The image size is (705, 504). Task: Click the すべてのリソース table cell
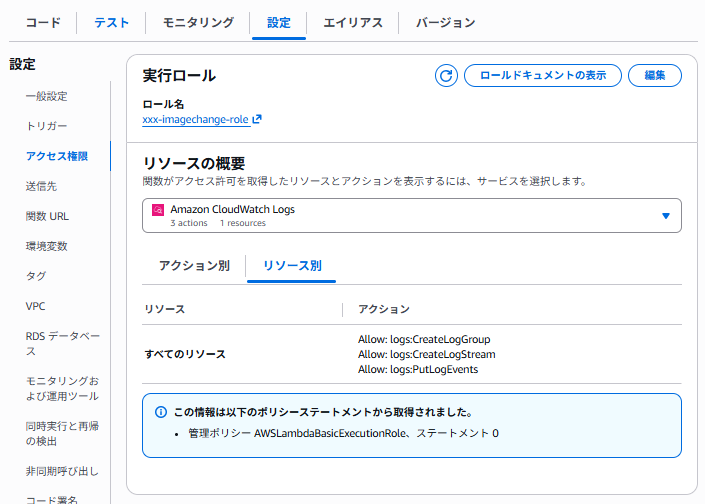pyautogui.click(x=185, y=354)
